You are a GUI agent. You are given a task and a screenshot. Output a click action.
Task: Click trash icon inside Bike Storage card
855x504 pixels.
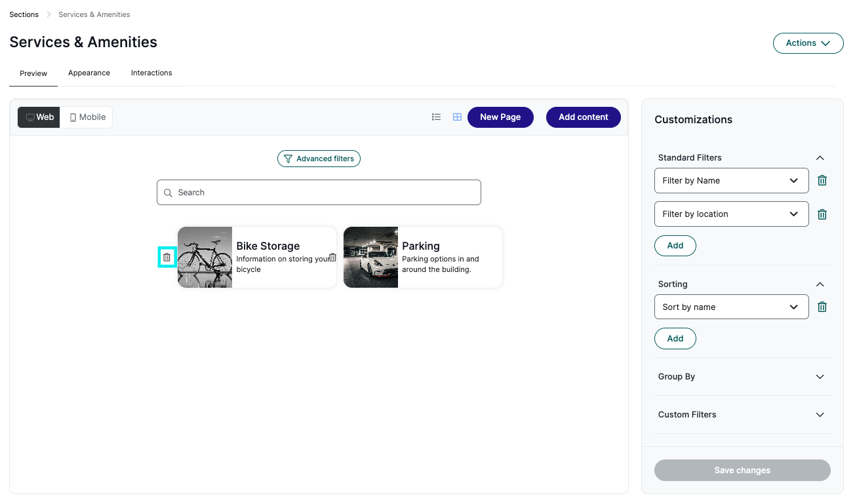click(332, 258)
